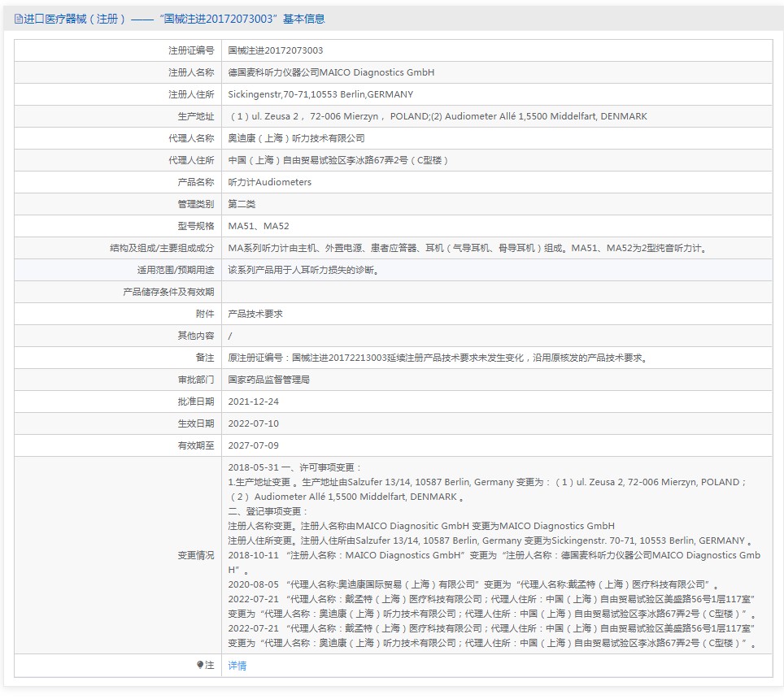Viewport: 784px width, 699px height.
Task: Select the 注册证编号 row label
Action: pyautogui.click(x=191, y=50)
